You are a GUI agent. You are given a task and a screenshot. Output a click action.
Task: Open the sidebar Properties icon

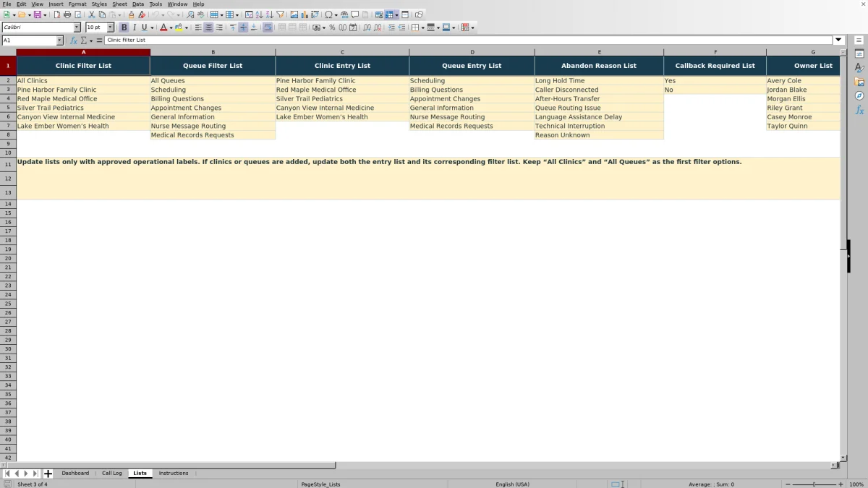859,54
